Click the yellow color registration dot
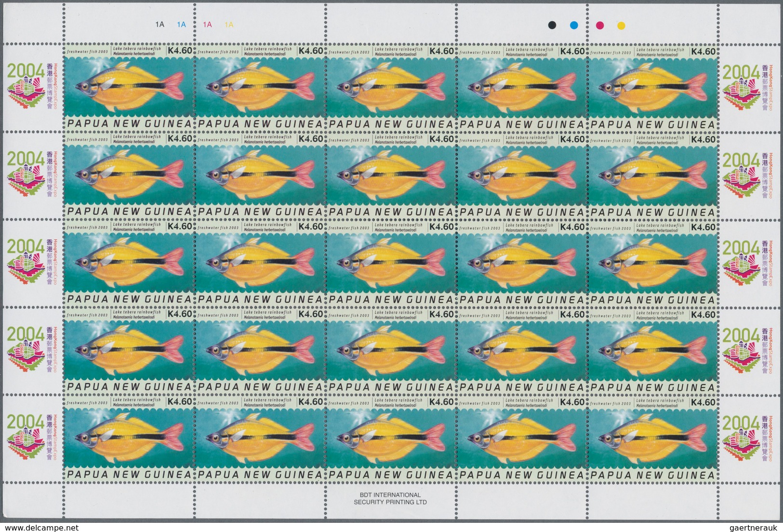 pyautogui.click(x=621, y=25)
